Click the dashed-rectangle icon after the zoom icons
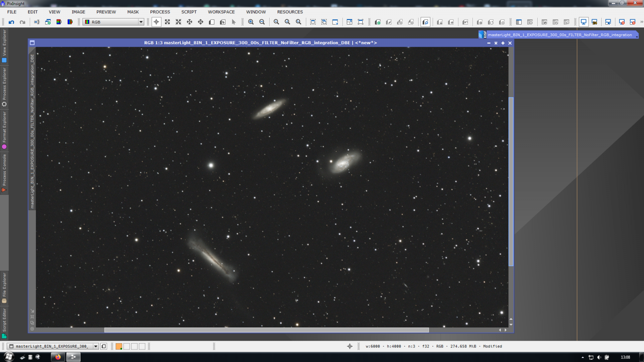This screenshot has height=362, width=644. (x=313, y=22)
